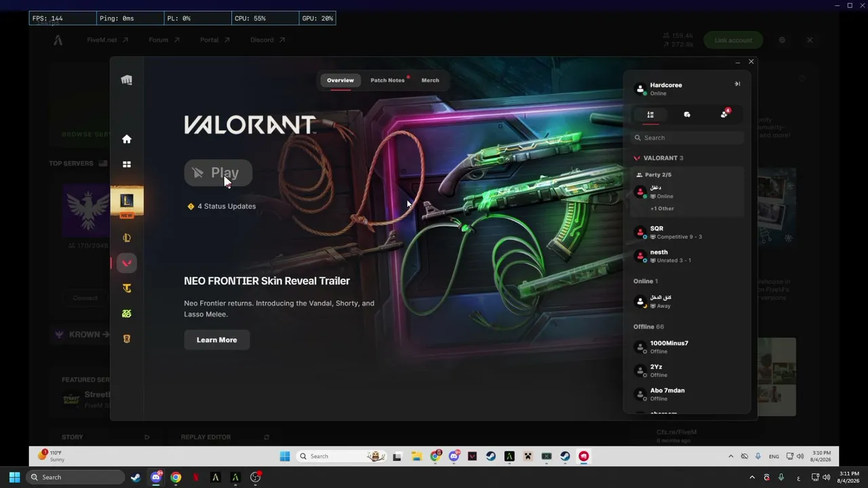Select the VALORANT game icon in sidebar

point(127,263)
